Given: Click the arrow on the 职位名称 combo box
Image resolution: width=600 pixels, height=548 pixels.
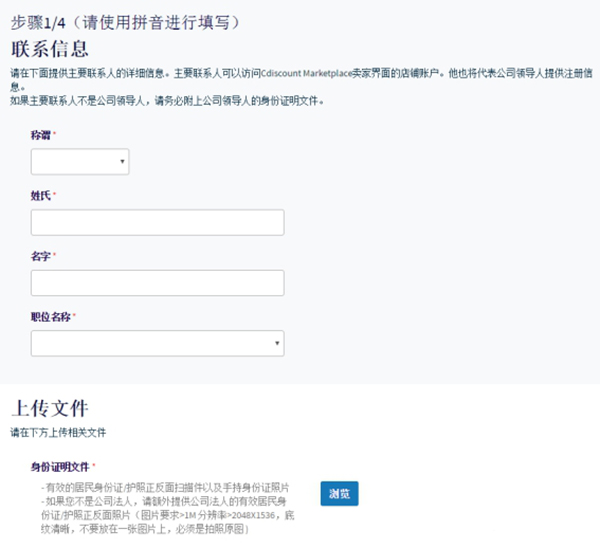Looking at the screenshot, I should tap(277, 344).
